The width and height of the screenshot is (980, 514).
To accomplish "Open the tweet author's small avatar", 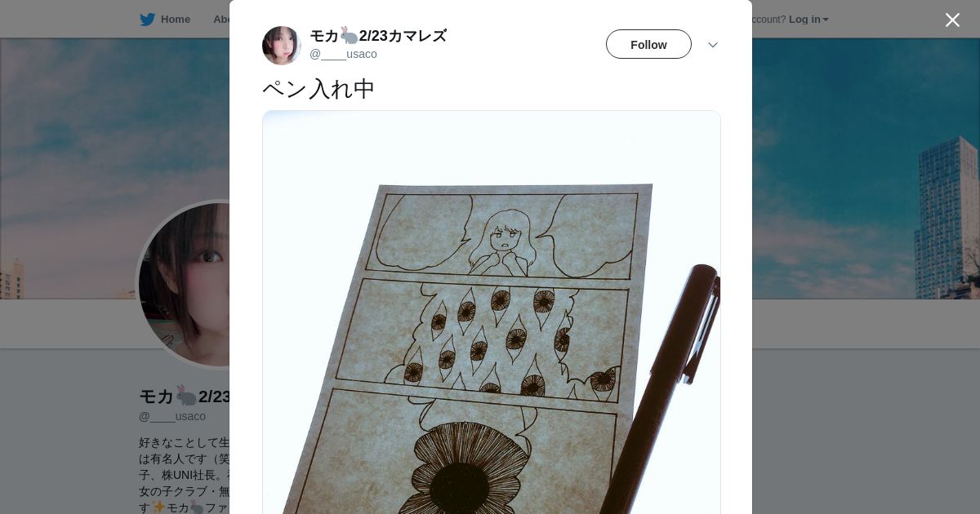I will pyautogui.click(x=282, y=45).
